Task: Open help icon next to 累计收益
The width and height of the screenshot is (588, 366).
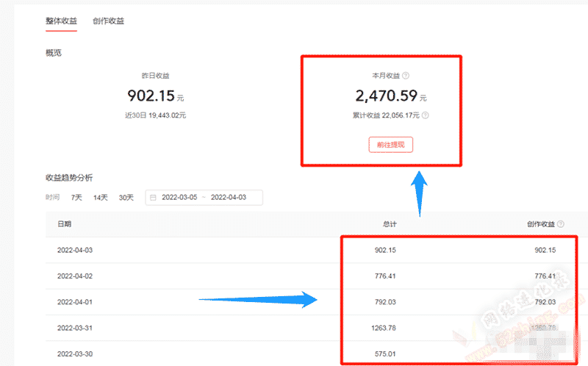Action: 426,115
